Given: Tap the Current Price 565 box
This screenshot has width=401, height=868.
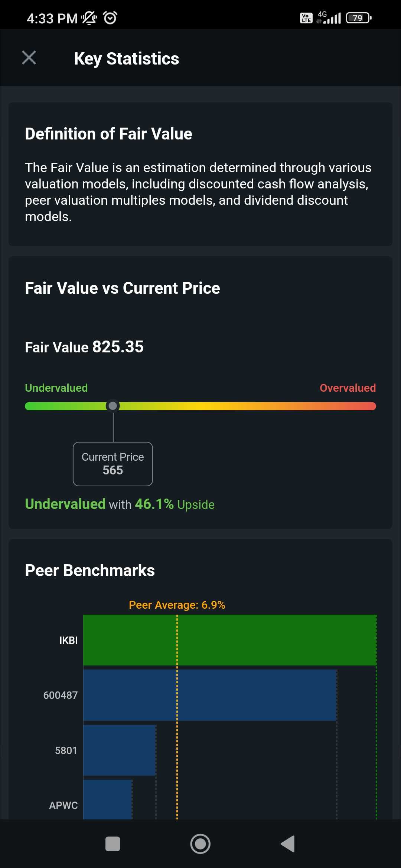Looking at the screenshot, I should point(113,464).
